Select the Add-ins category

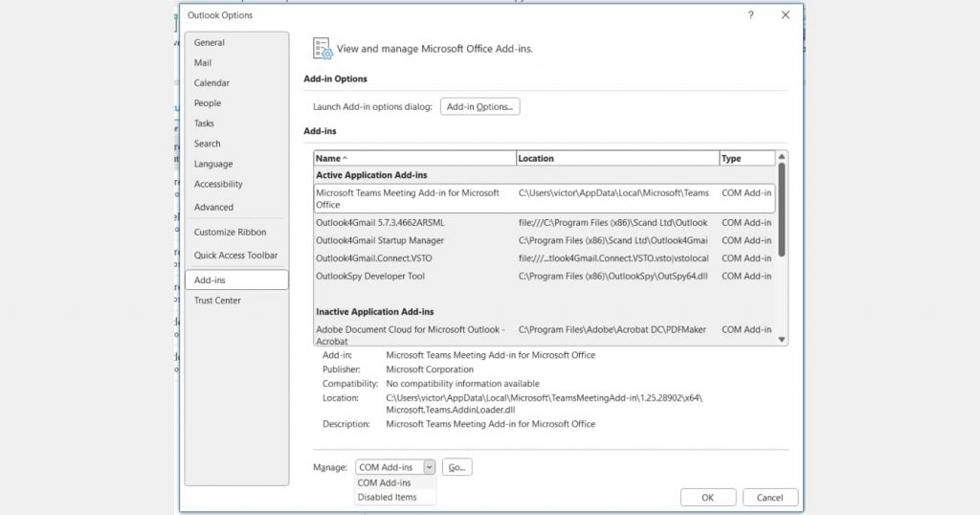(x=237, y=280)
